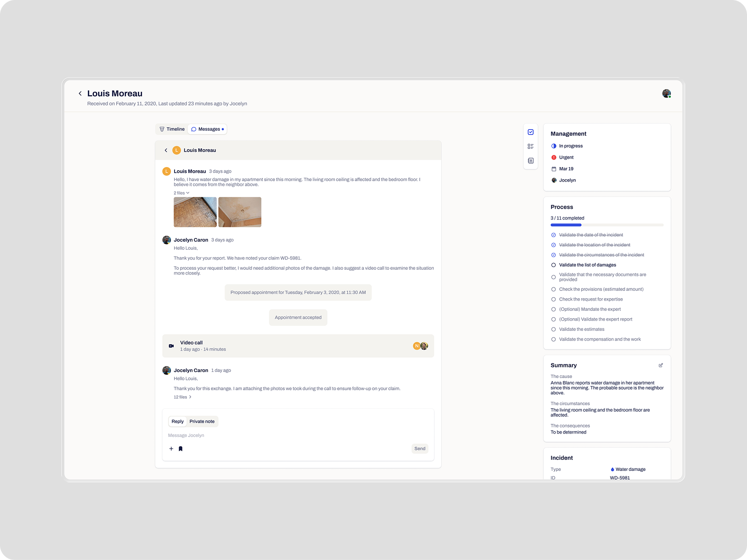747x560 pixels.
Task: Expand the 2 files attachment list
Action: tap(181, 192)
